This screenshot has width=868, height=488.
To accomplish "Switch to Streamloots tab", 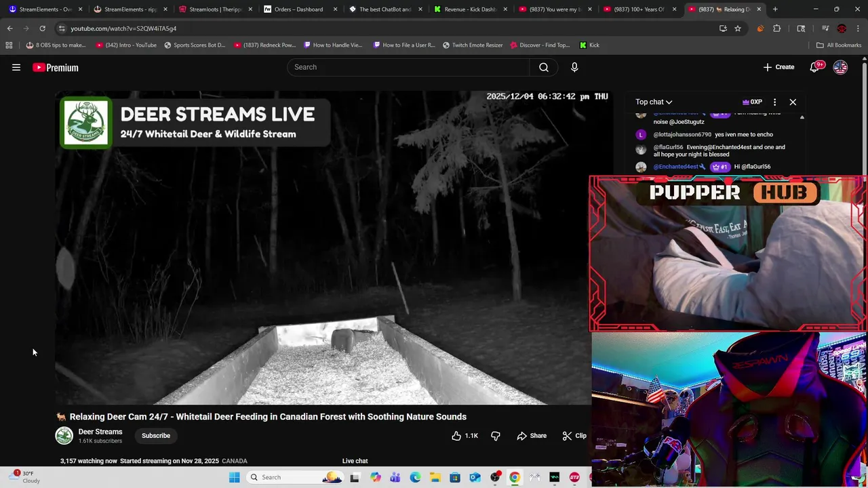I will (x=216, y=9).
